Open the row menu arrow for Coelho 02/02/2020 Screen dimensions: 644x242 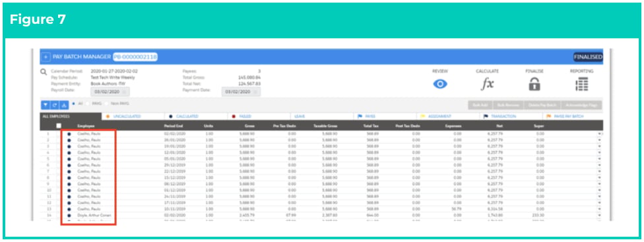tap(599, 134)
